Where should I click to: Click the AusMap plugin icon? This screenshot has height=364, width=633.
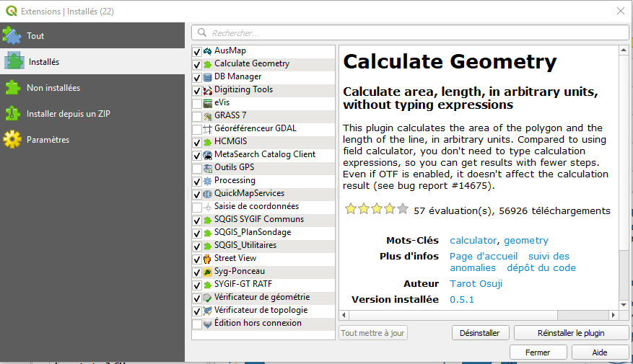pyautogui.click(x=207, y=51)
